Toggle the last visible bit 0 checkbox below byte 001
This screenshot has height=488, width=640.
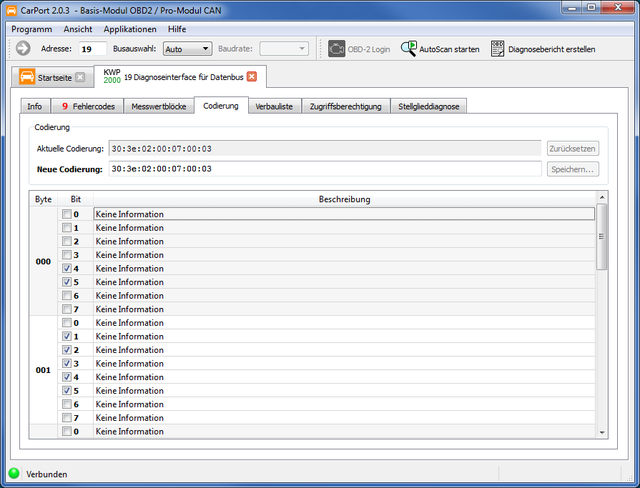point(67,431)
